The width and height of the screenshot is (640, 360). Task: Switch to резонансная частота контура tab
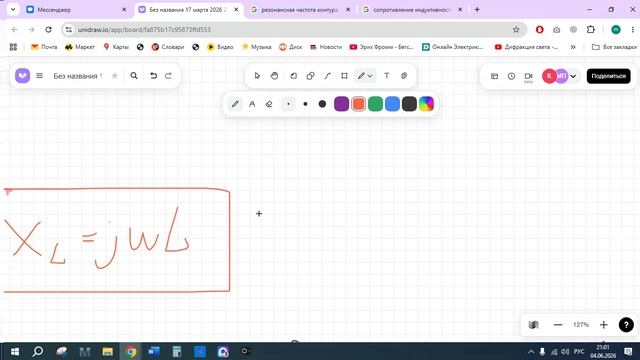point(300,10)
